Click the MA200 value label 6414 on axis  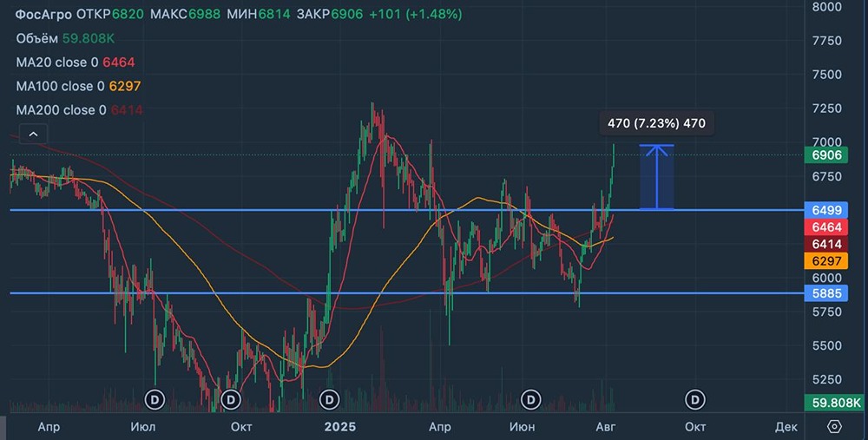pyautogui.click(x=826, y=244)
